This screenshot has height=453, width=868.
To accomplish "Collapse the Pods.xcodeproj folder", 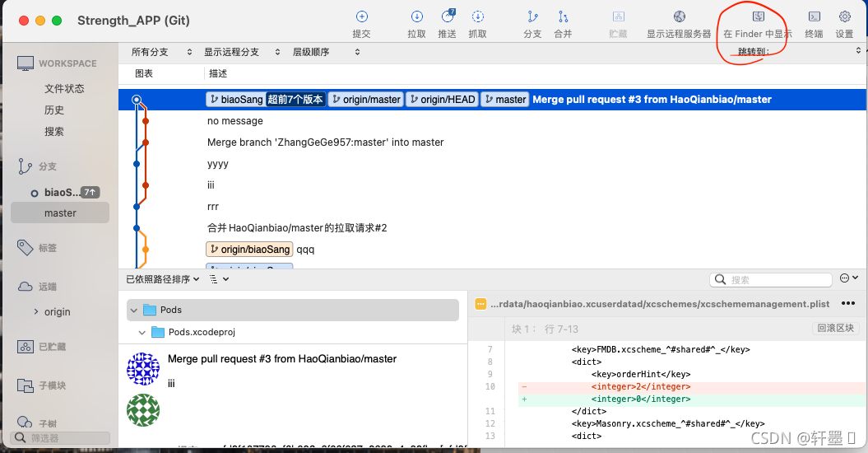I will (142, 333).
